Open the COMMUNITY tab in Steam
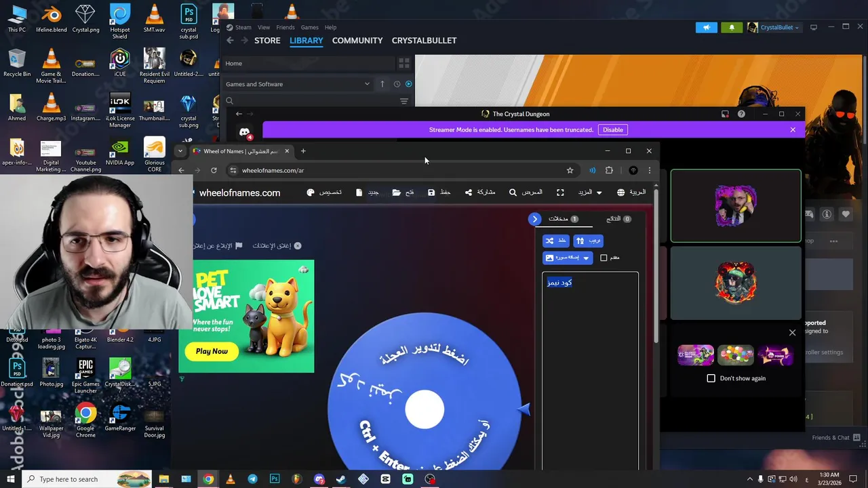868x488 pixels. coord(357,41)
